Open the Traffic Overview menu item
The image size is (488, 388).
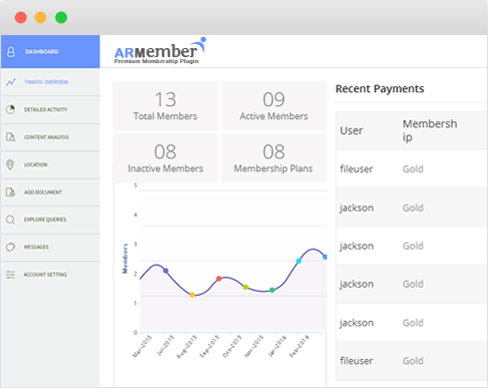(x=50, y=82)
